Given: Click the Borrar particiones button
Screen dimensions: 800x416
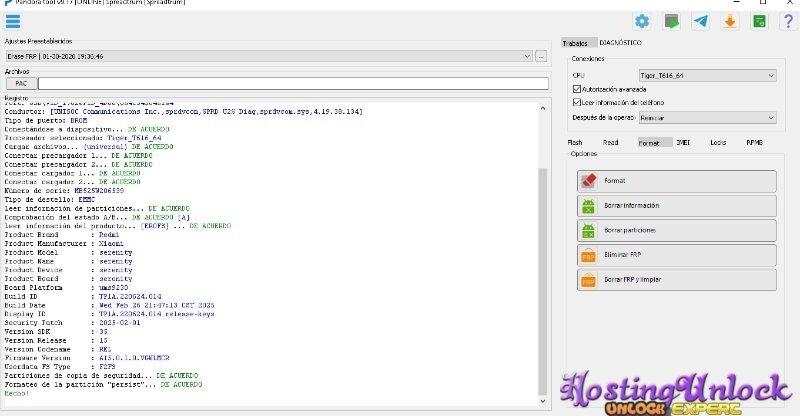Looking at the screenshot, I should 676,230.
